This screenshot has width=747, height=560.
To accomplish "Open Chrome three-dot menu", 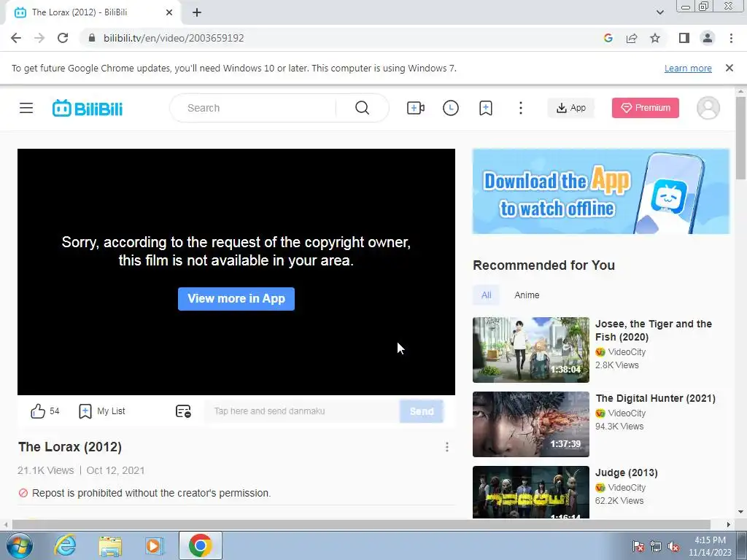I will [731, 38].
